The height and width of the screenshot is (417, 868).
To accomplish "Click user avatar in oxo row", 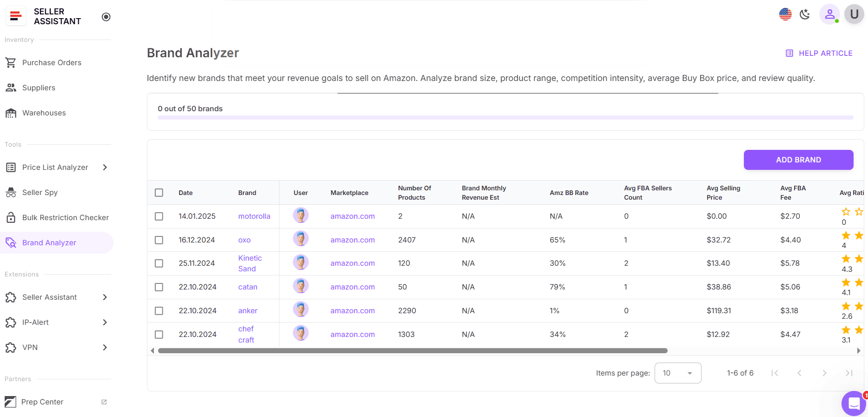I will 301,239.
